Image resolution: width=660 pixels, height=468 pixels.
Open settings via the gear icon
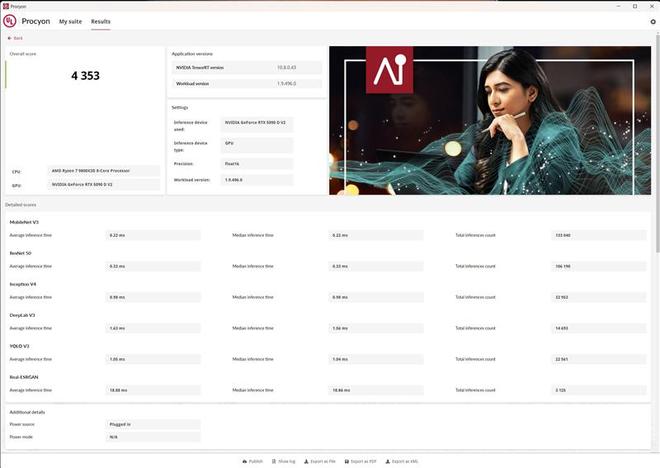653,21
